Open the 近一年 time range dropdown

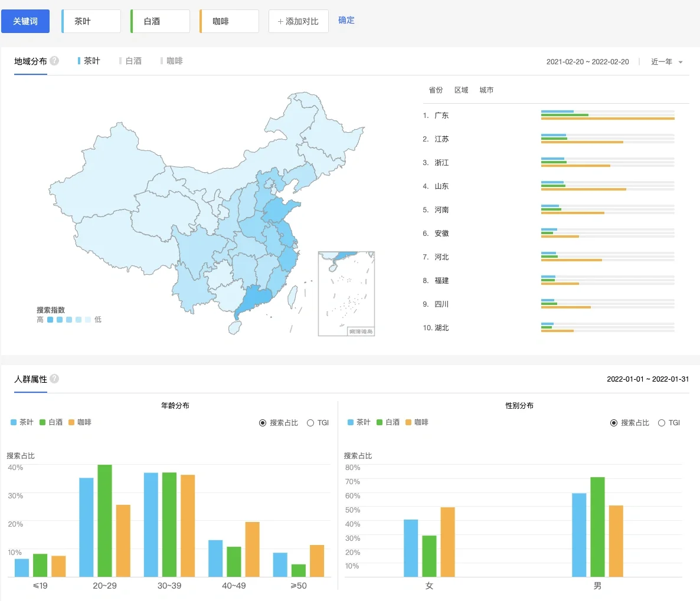[666, 61]
